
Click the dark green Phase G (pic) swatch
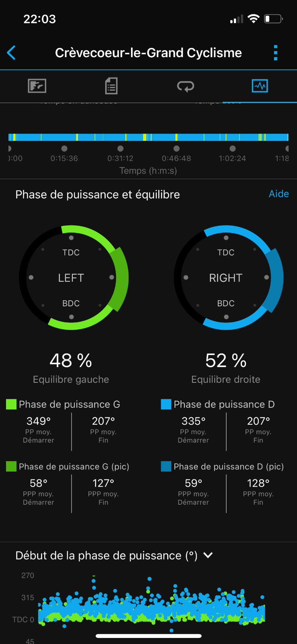[11, 466]
